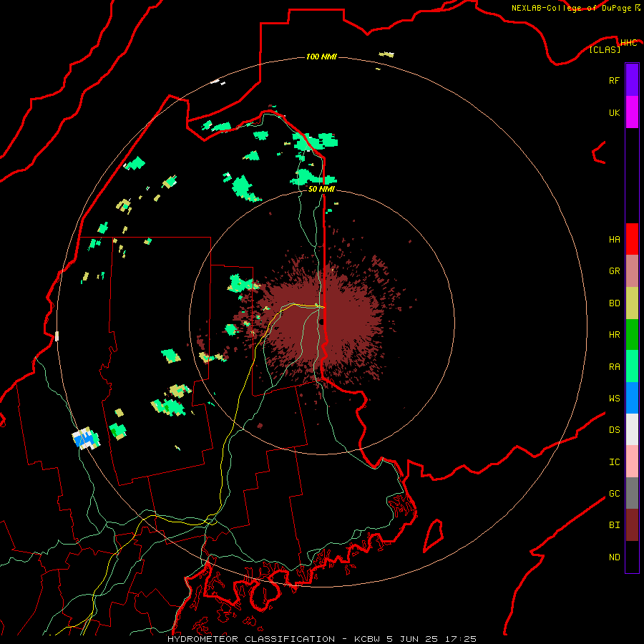Click the WS legend label
644x644 pixels.
[x=614, y=398]
